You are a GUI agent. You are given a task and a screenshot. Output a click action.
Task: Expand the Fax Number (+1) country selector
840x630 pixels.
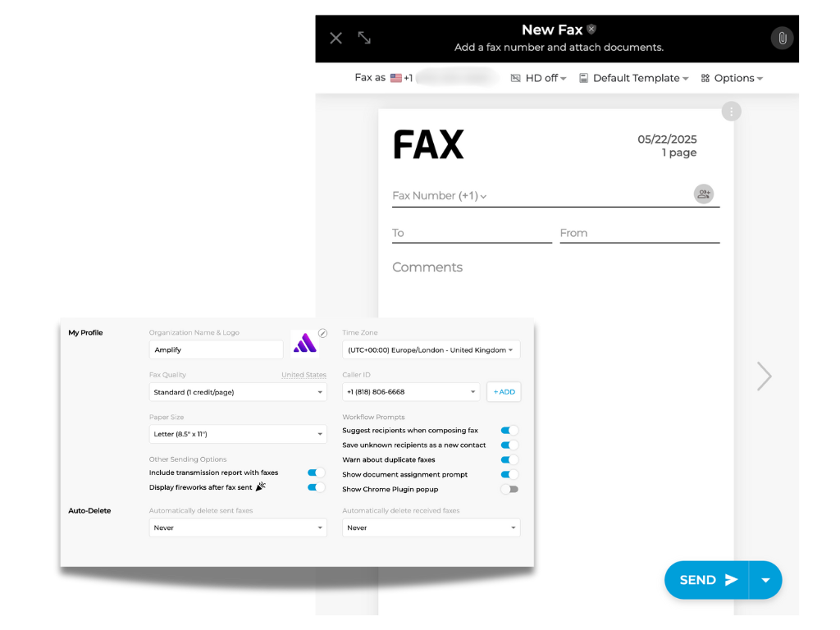483,196
